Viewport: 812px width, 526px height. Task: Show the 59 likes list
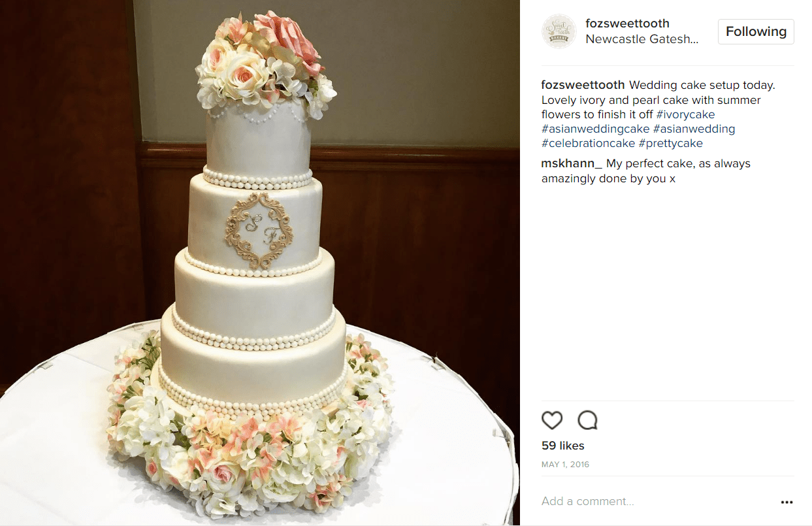coord(563,446)
